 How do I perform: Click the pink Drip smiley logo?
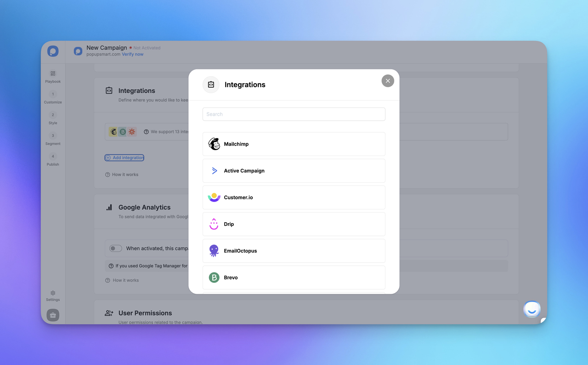pos(214,224)
